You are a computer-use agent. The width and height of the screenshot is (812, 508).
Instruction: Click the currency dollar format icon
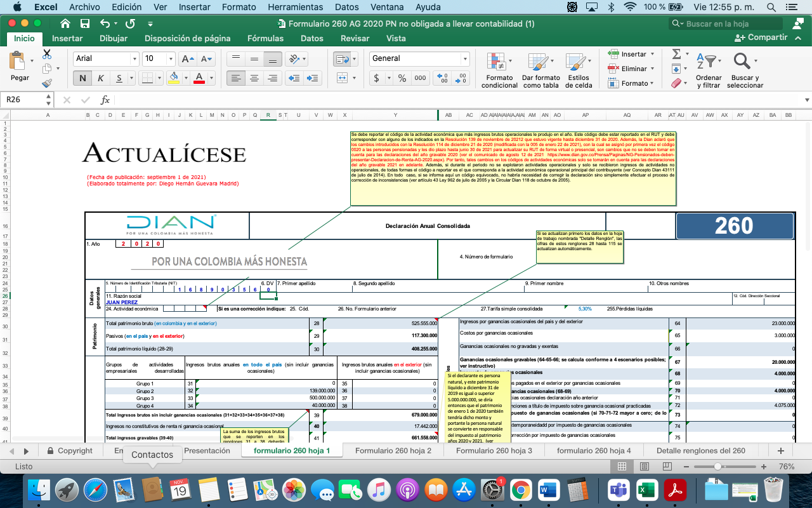pos(377,79)
